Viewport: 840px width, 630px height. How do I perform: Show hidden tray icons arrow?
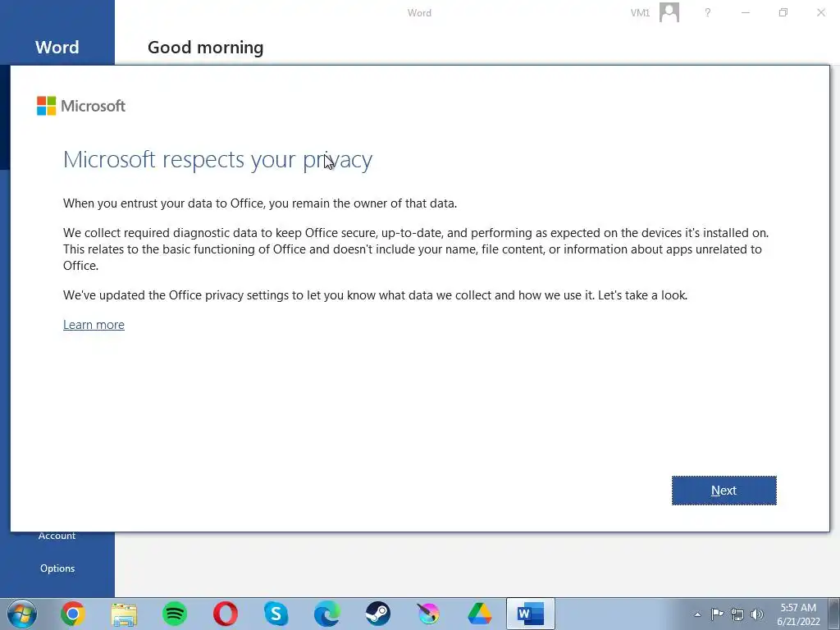pyautogui.click(x=697, y=614)
